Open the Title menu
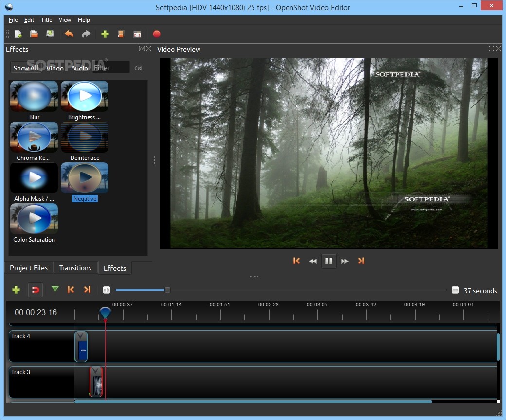Image resolution: width=506 pixels, height=420 pixels. coord(47,20)
